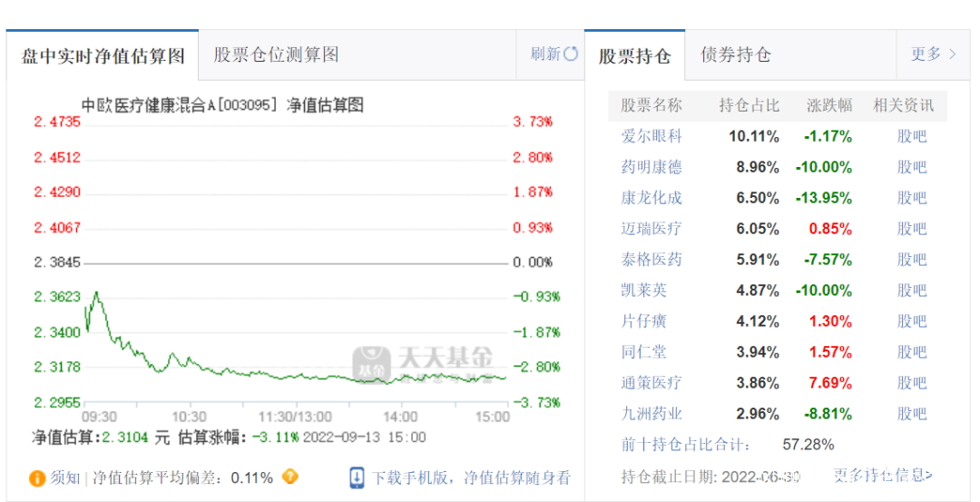Click the 刷新 refresh icon
This screenshot has height=502, width=980.
[x=571, y=54]
